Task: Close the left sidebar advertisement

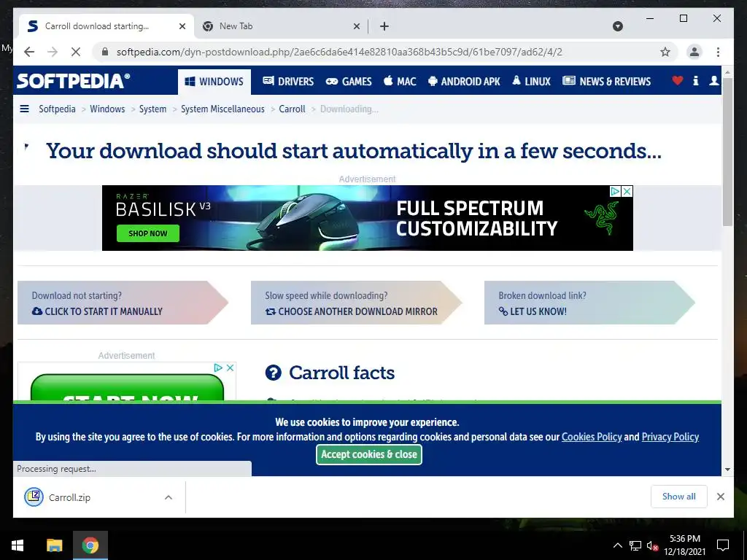Action: tap(230, 367)
